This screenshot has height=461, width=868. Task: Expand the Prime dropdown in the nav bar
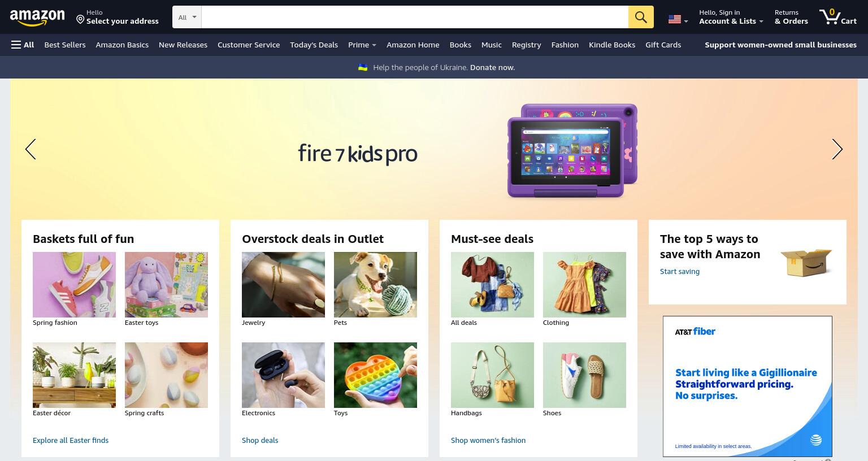coord(362,45)
